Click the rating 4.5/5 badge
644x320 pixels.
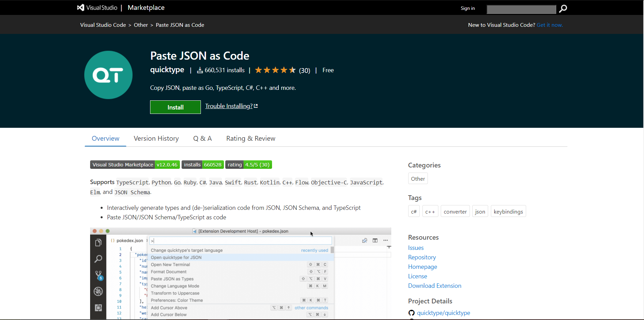(x=248, y=165)
